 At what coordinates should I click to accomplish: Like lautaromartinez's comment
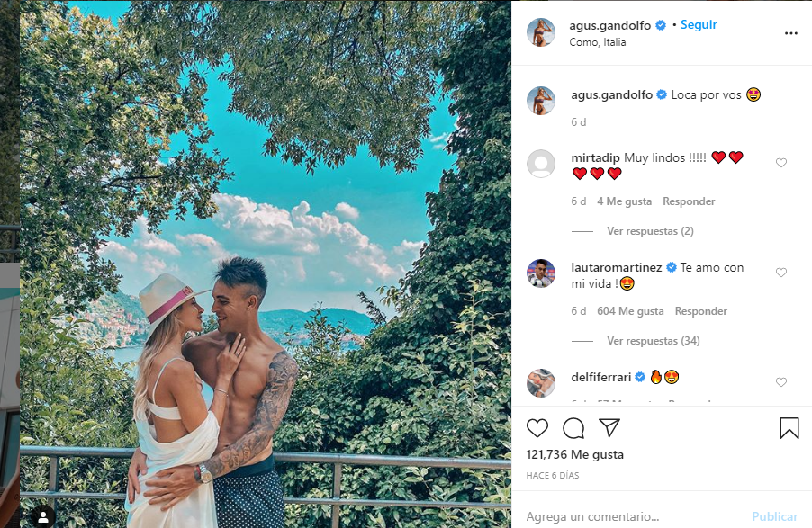[780, 273]
